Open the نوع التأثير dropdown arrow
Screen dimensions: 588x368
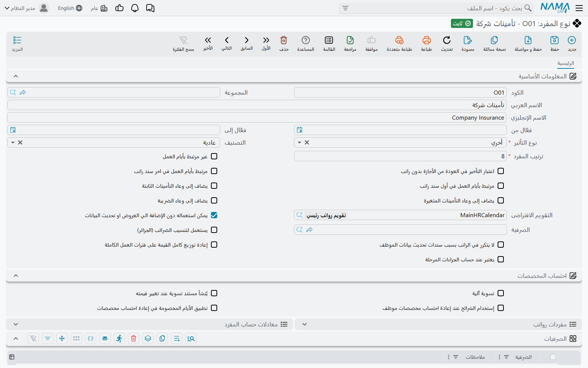[300, 142]
